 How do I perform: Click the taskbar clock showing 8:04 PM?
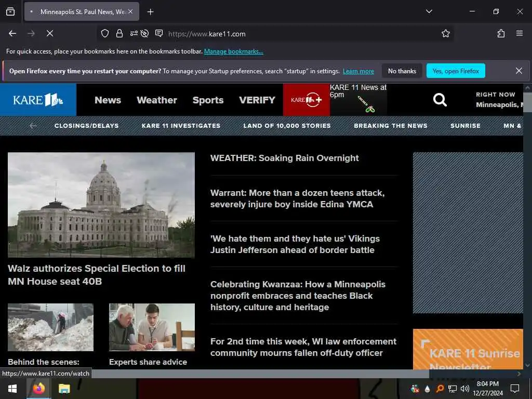487,389
